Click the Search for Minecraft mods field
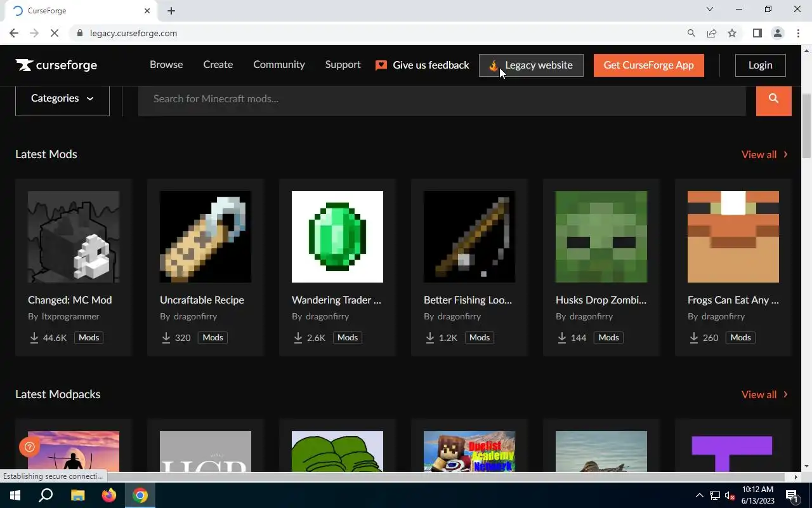Screen dimensions: 812x508 tap(442, 98)
